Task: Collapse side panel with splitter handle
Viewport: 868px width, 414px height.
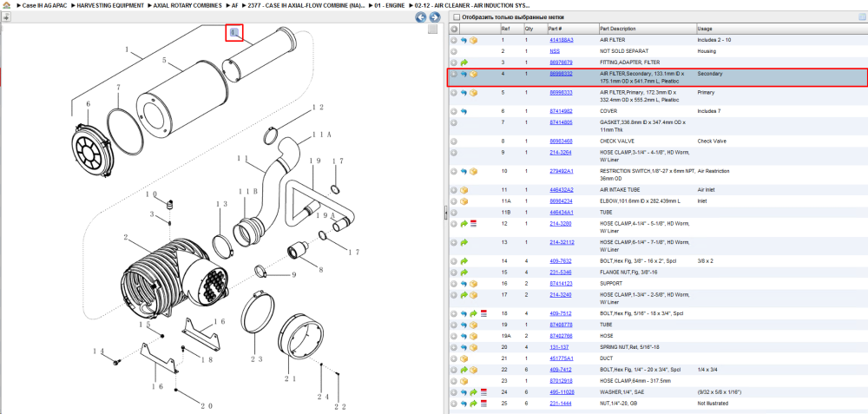Action: click(444, 214)
